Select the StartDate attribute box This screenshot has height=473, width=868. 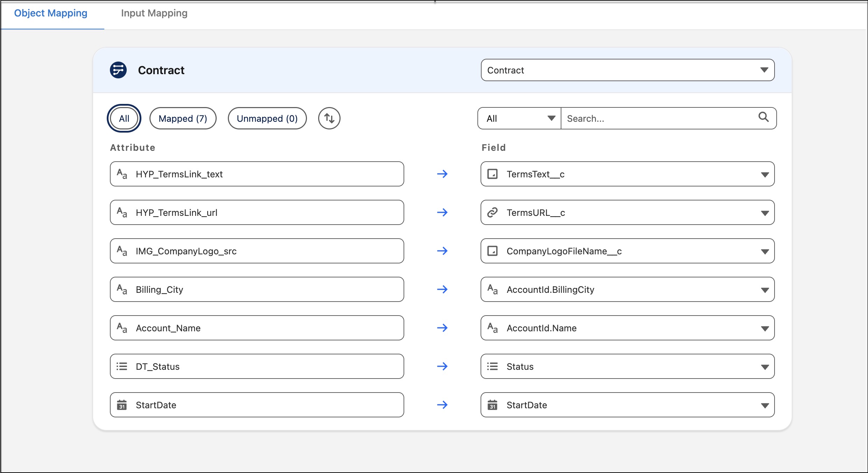pos(257,405)
